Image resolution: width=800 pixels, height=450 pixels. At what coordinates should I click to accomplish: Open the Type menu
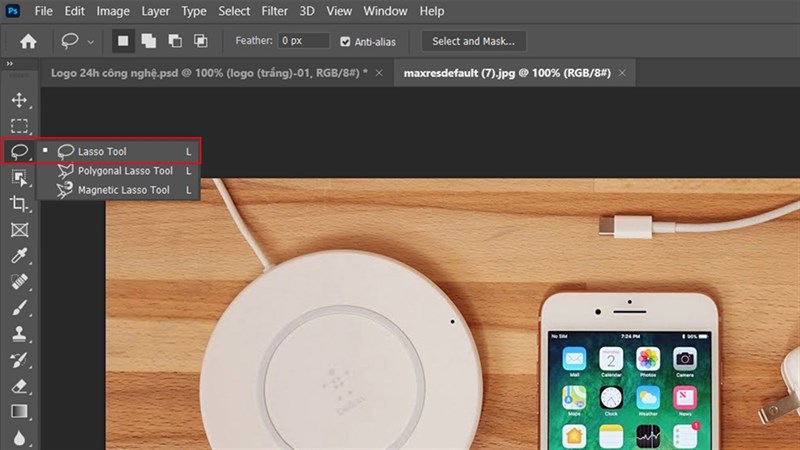194,11
